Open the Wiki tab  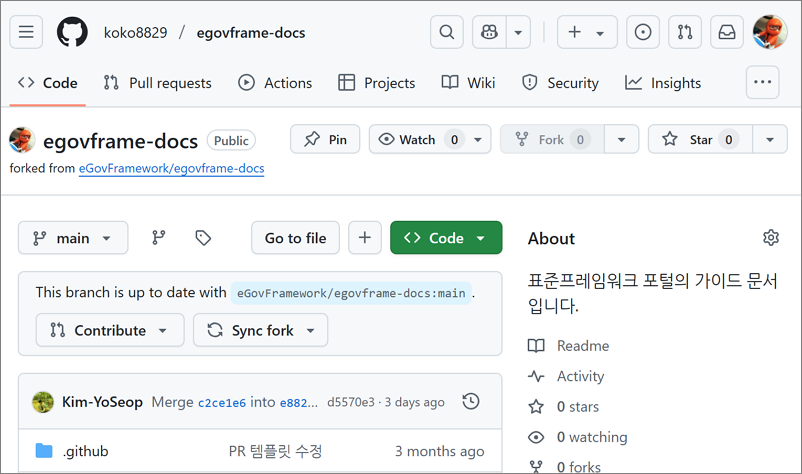[x=468, y=83]
